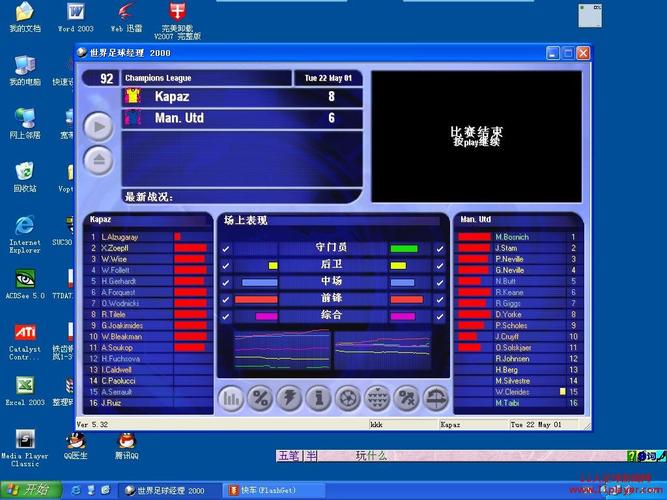Open the bar chart statistics view
The image size is (667, 500).
point(231,399)
